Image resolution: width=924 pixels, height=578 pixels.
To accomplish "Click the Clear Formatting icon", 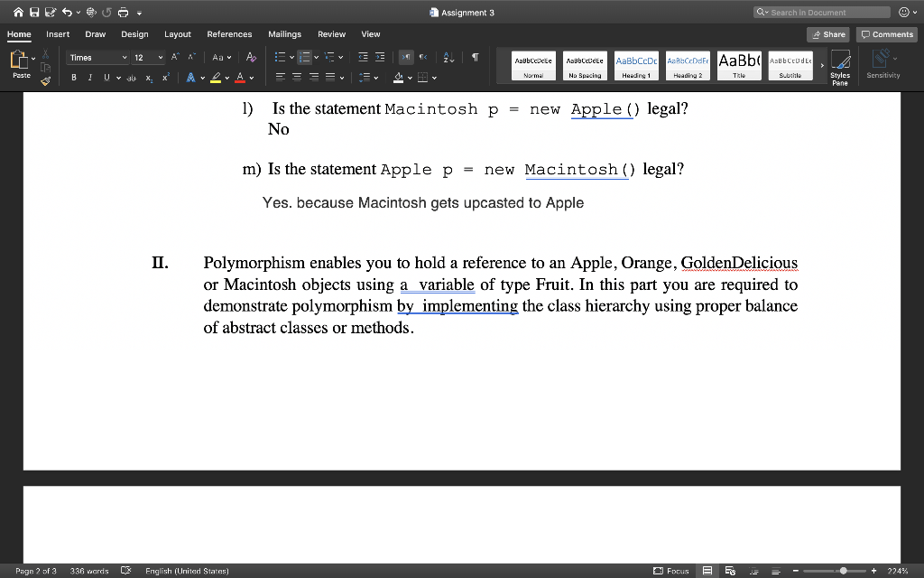I will tap(251, 58).
